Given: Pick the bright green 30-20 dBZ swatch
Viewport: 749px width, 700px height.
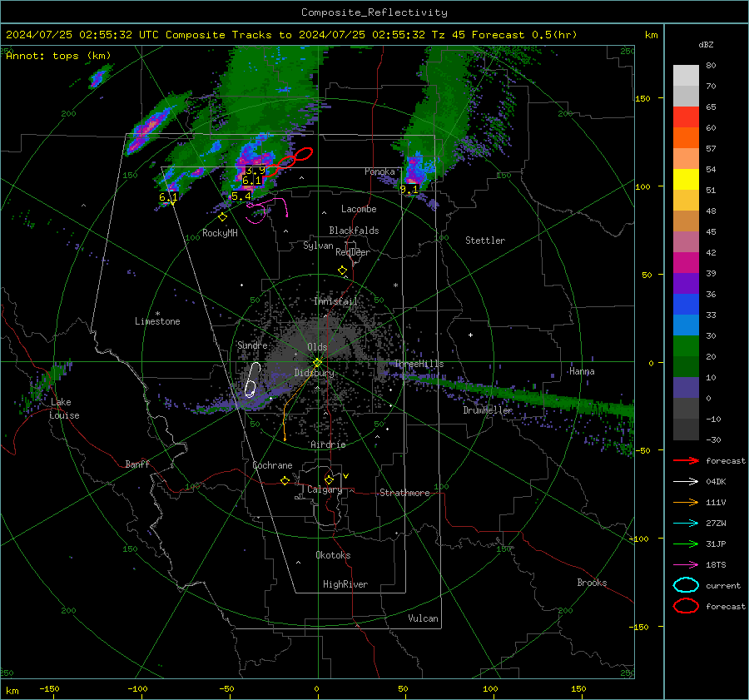Looking at the screenshot, I should click(x=686, y=346).
